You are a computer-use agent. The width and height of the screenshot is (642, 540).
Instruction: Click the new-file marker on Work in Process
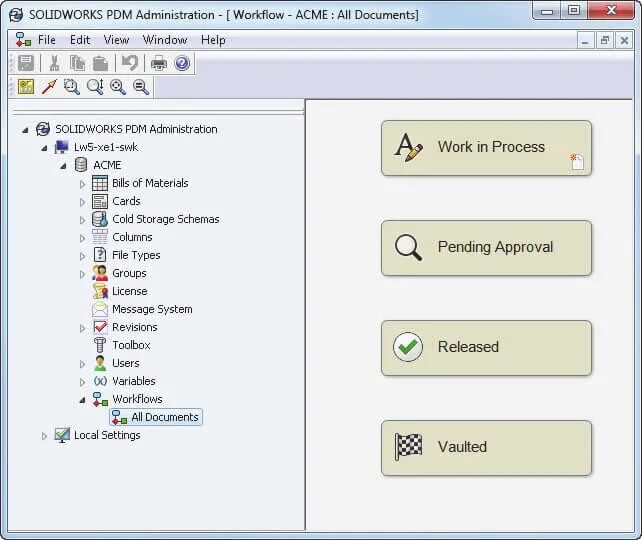click(577, 162)
